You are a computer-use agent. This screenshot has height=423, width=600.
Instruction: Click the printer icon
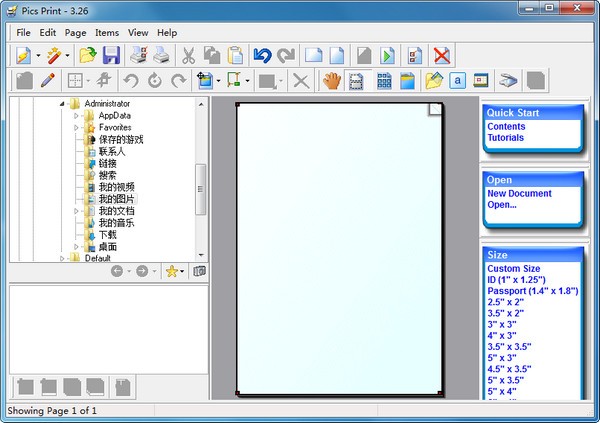(161, 55)
